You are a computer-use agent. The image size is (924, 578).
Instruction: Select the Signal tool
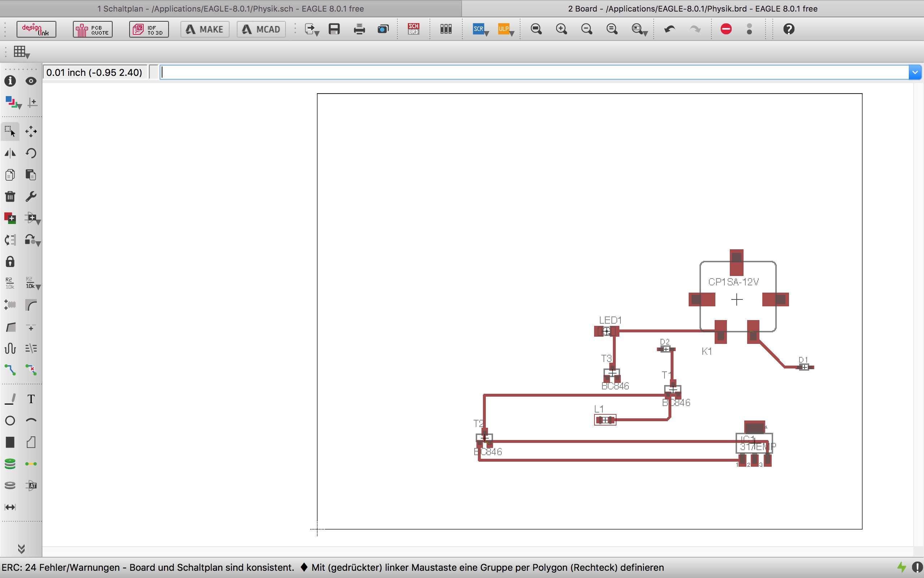pyautogui.click(x=31, y=464)
